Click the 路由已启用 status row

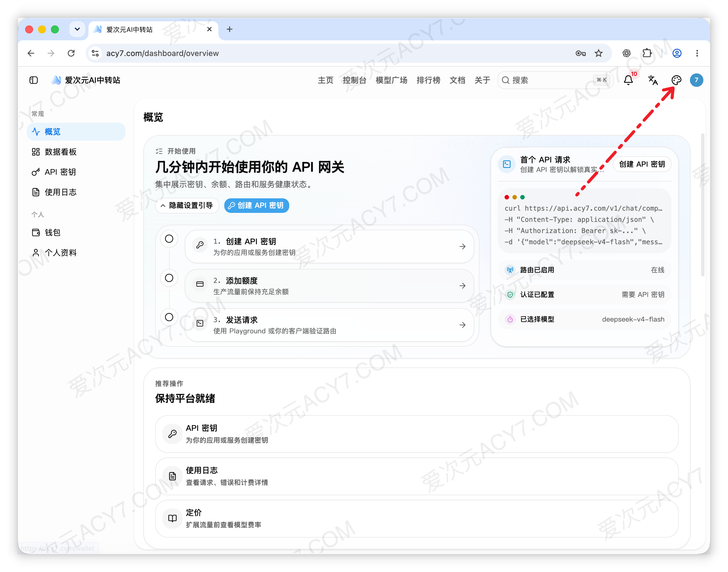point(584,270)
